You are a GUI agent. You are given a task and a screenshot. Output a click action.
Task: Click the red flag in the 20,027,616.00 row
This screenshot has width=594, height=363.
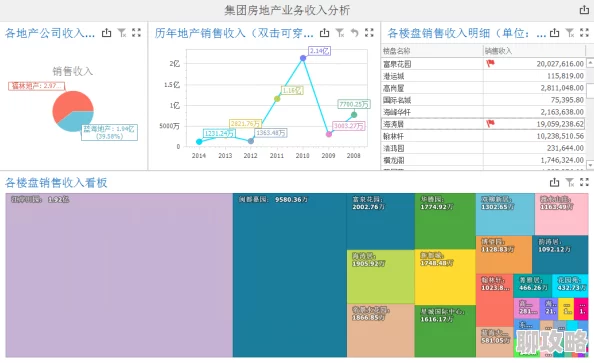pos(491,63)
